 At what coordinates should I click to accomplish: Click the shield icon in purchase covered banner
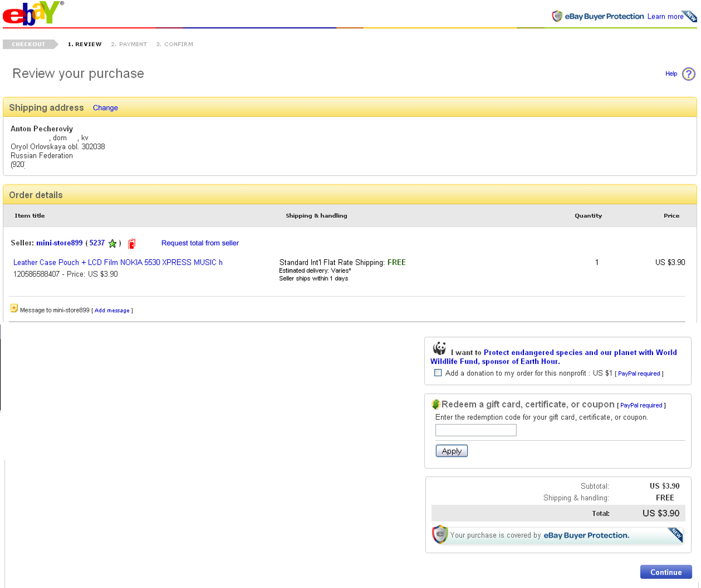(440, 534)
